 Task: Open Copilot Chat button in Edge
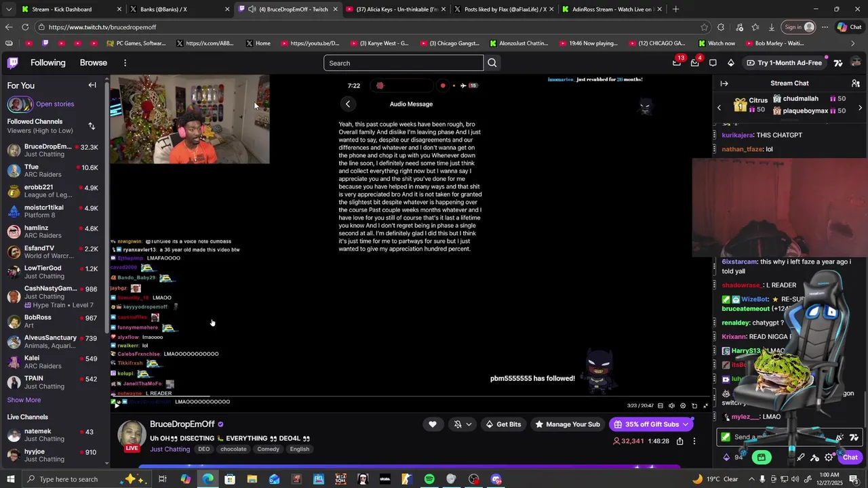pyautogui.click(x=850, y=27)
